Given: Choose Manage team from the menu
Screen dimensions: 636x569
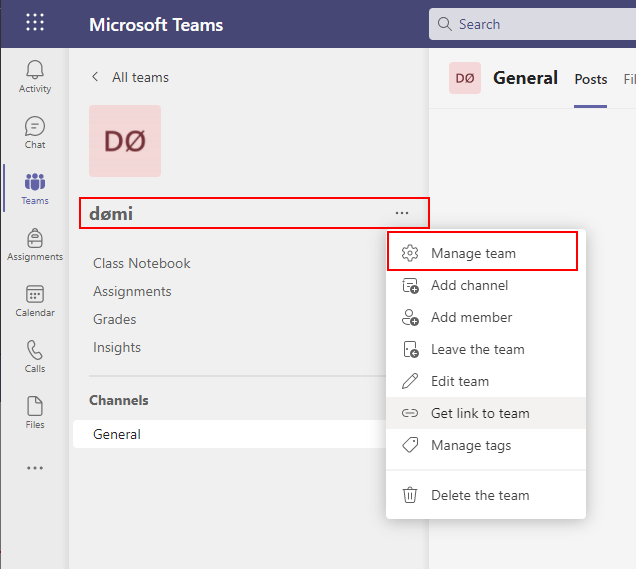Looking at the screenshot, I should click(486, 253).
